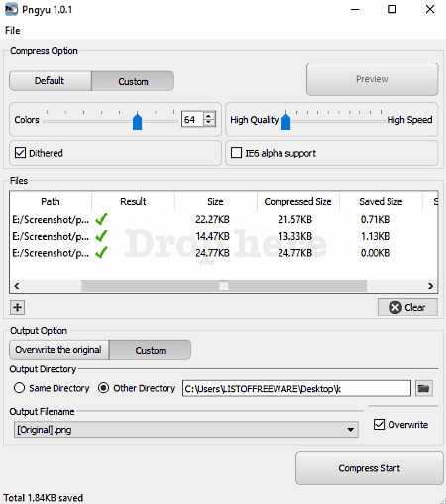Toggle the Dithered checkbox

20,153
